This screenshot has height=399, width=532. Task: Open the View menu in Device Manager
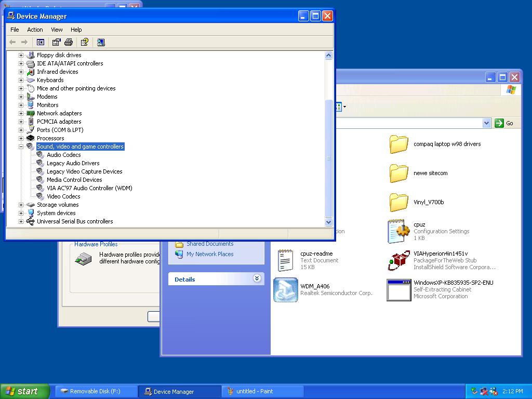pyautogui.click(x=57, y=30)
